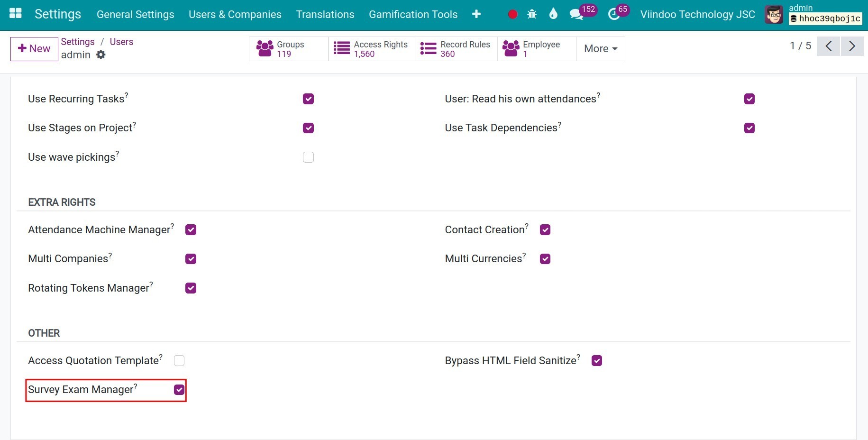Image resolution: width=868 pixels, height=440 pixels.
Task: Open the admin user account menu
Action: point(814,14)
